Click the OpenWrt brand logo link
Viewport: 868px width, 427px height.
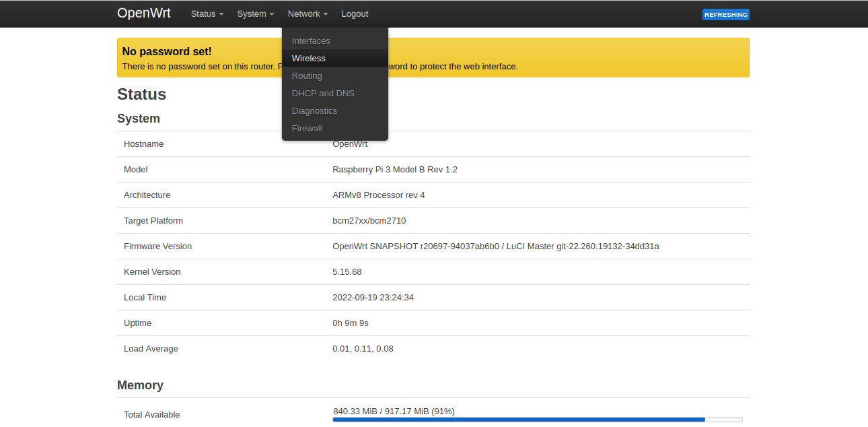(144, 13)
